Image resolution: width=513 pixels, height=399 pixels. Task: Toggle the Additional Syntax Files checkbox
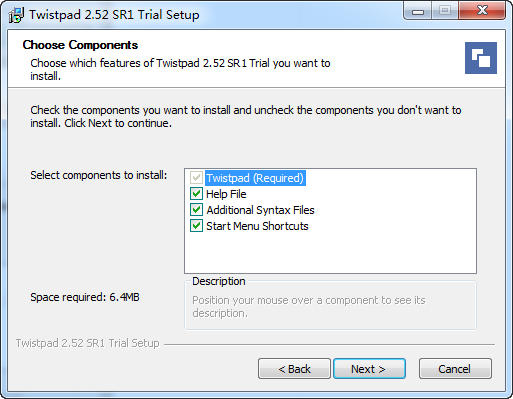point(196,210)
